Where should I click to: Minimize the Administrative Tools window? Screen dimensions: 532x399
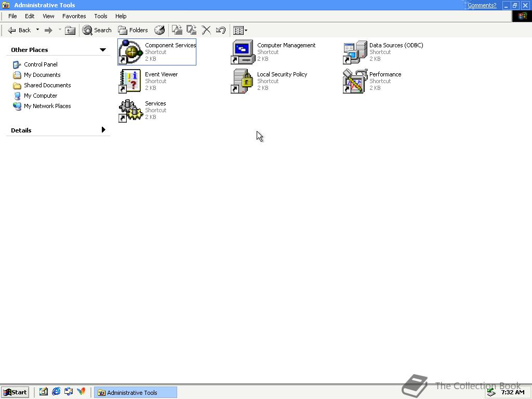tap(506, 5)
